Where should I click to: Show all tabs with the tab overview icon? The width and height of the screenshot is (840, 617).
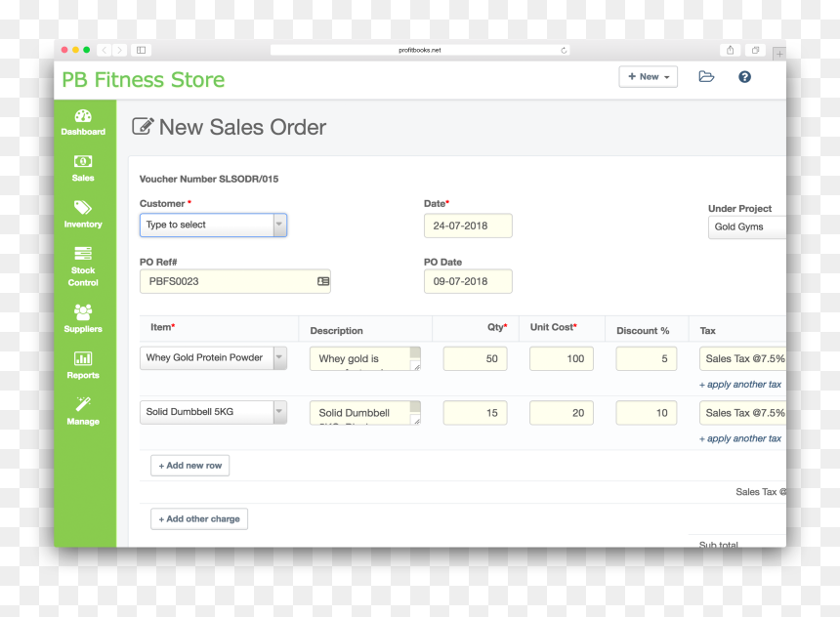(x=755, y=50)
